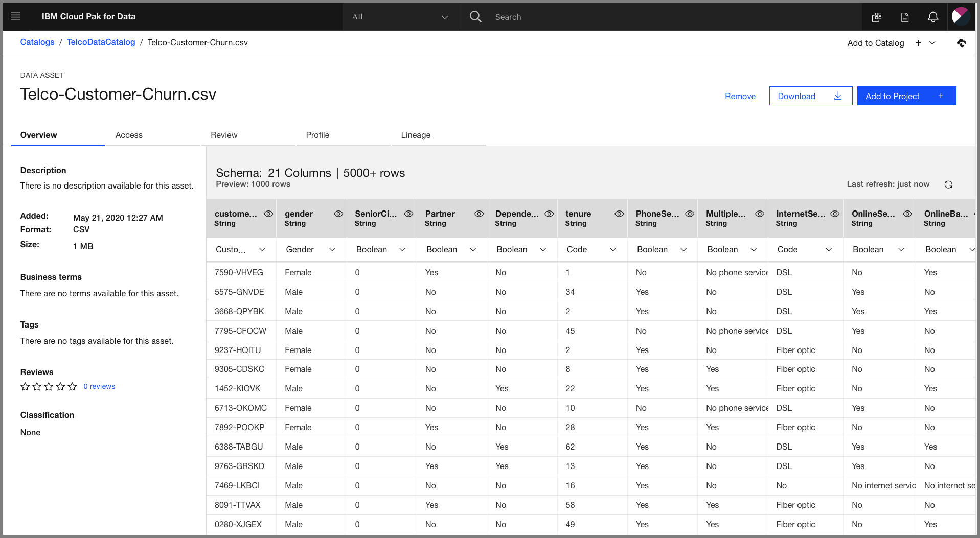Open the Gender column filter dropdown
This screenshot has height=538, width=980.
332,249
